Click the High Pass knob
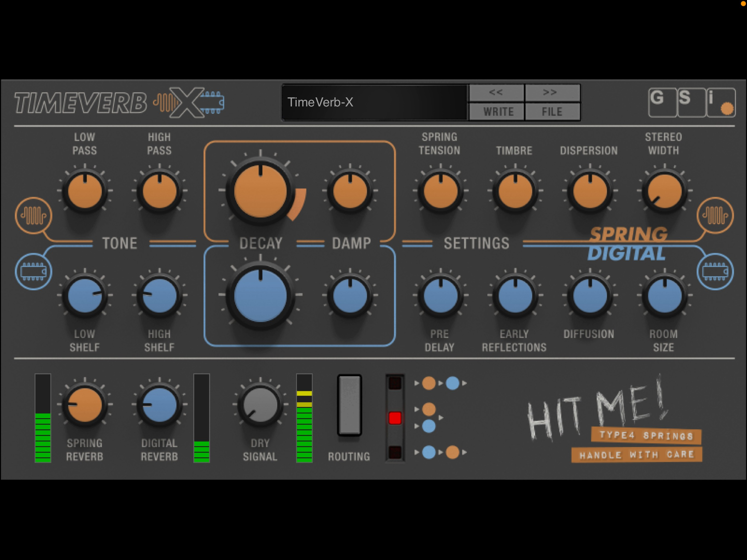This screenshot has width=747, height=560. pos(159,191)
